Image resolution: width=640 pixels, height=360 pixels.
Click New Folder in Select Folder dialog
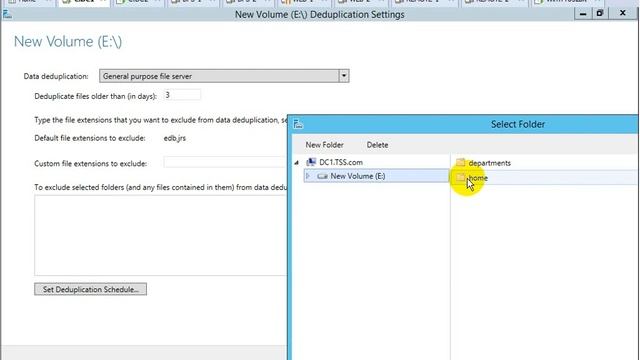324,145
